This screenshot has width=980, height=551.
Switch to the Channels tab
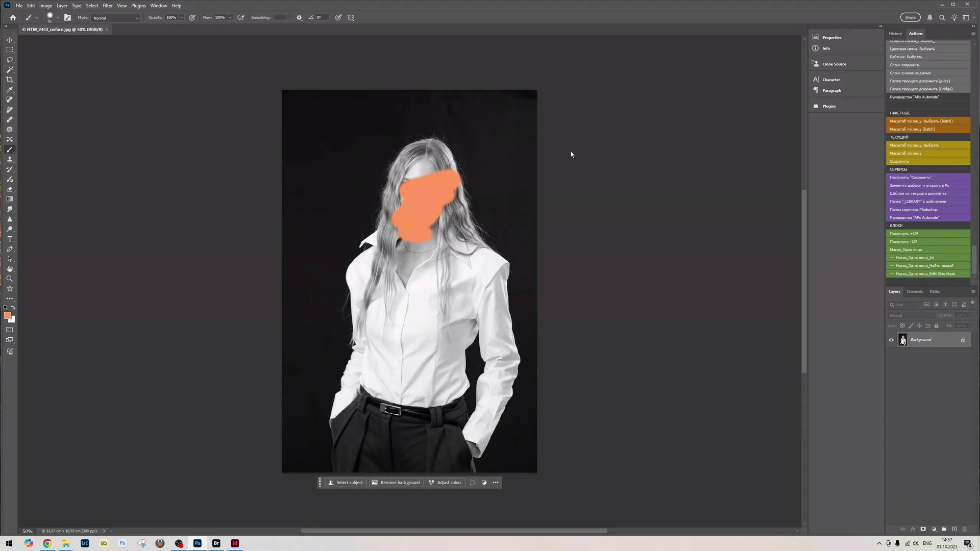point(915,291)
